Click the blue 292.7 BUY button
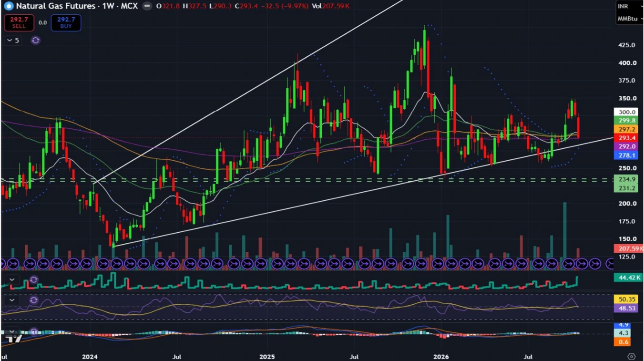This screenshot has height=361, width=644. tap(66, 22)
